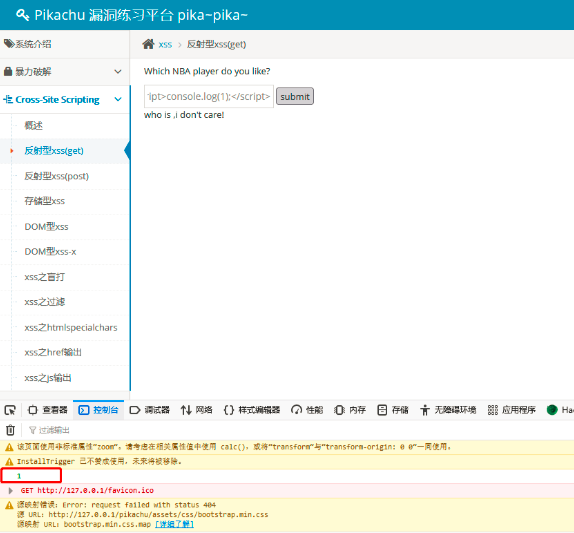
Task: Open the 系统介绍 sidebar item
Action: pyautogui.click(x=64, y=44)
